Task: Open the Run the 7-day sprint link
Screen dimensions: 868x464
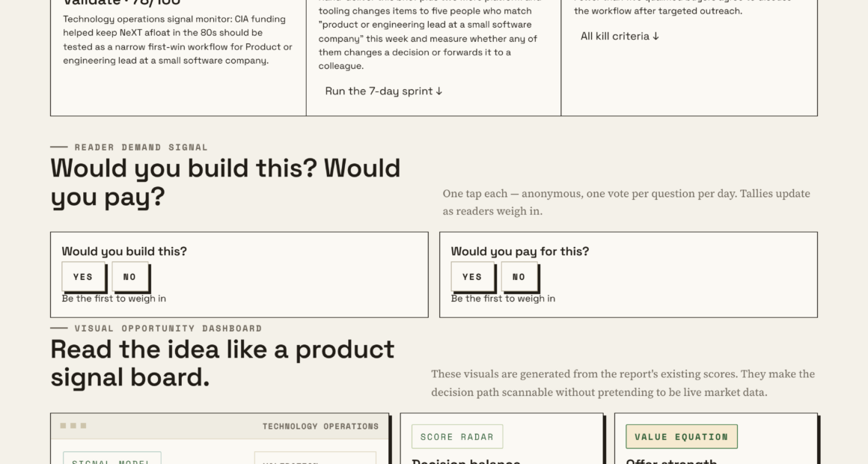Action: 384,91
